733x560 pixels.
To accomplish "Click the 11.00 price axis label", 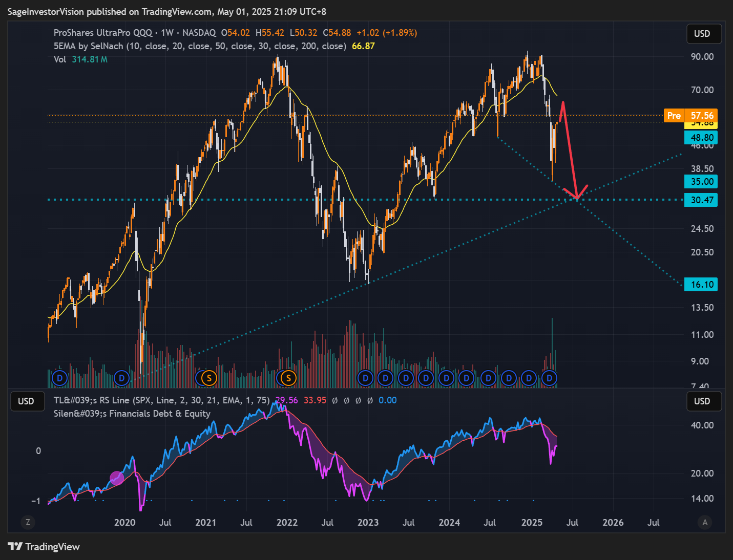I will [702, 335].
